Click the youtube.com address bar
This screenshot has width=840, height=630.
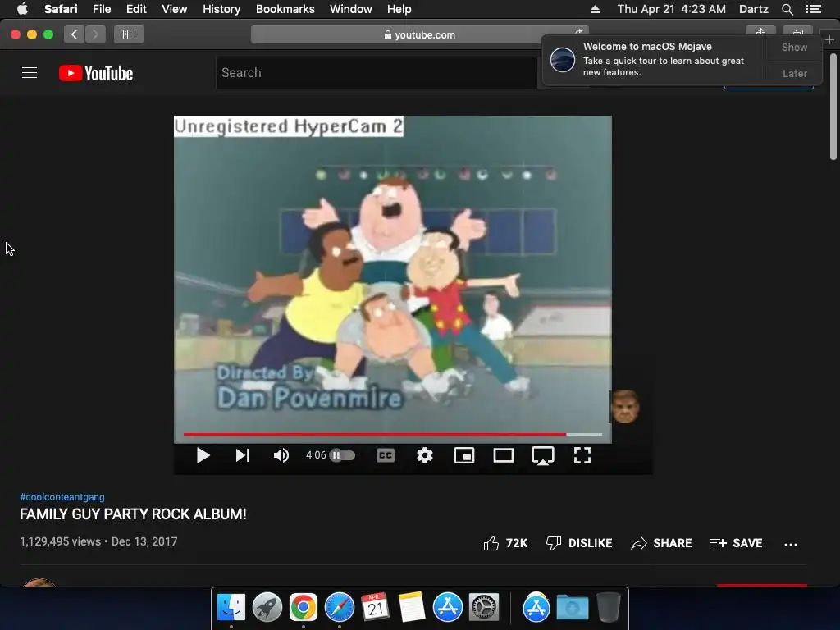click(x=419, y=34)
